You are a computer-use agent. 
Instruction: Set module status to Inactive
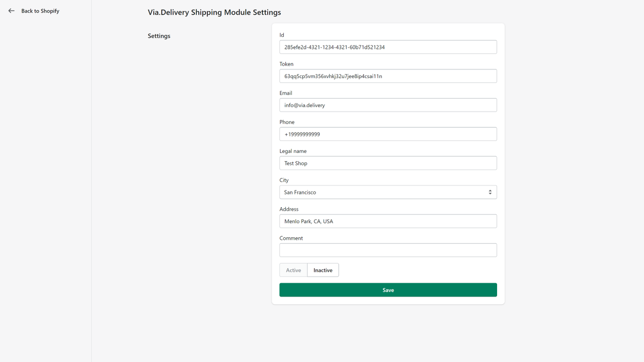tap(323, 270)
